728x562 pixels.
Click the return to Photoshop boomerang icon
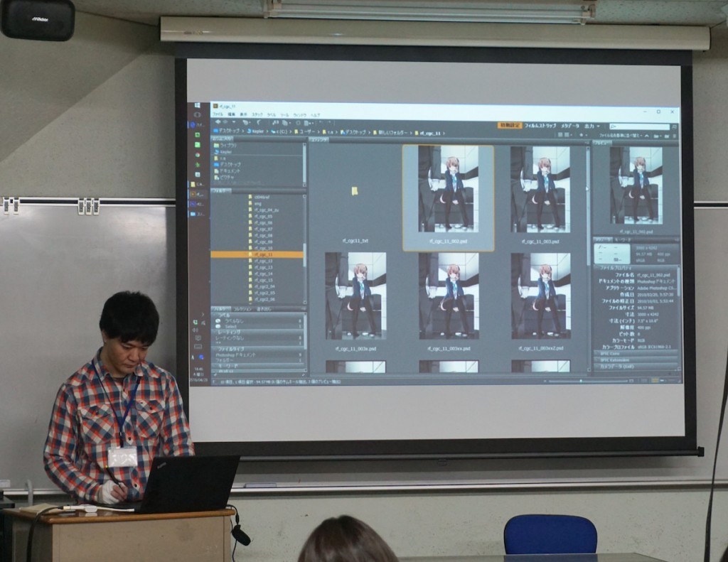(x=259, y=122)
